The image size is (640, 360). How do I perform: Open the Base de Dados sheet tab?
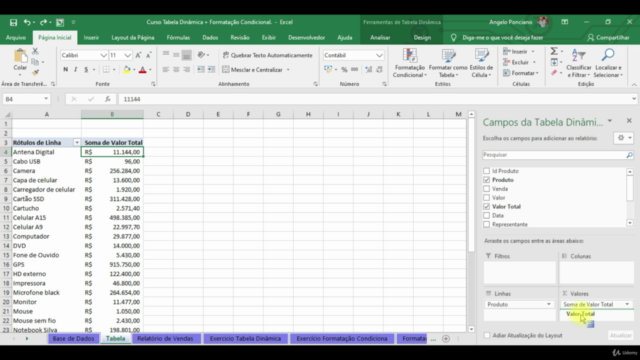(x=73, y=338)
